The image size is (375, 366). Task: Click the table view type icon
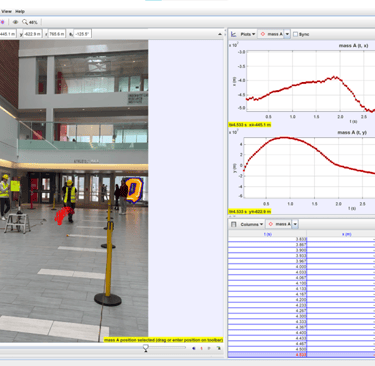234,224
